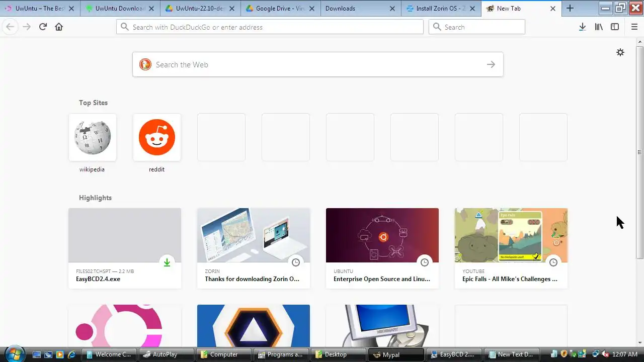This screenshot has width=644, height=362.
Task: Click the green download icon on EasyBCD card
Action: [167, 262]
